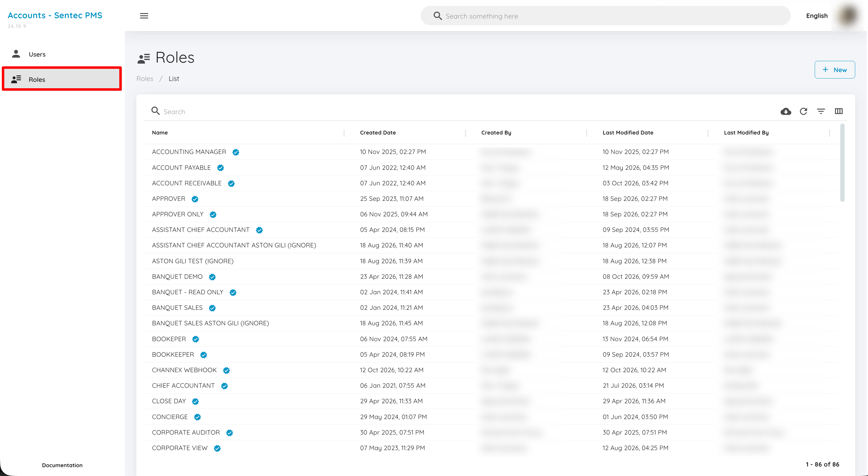Click the List breadcrumb item

pos(174,79)
